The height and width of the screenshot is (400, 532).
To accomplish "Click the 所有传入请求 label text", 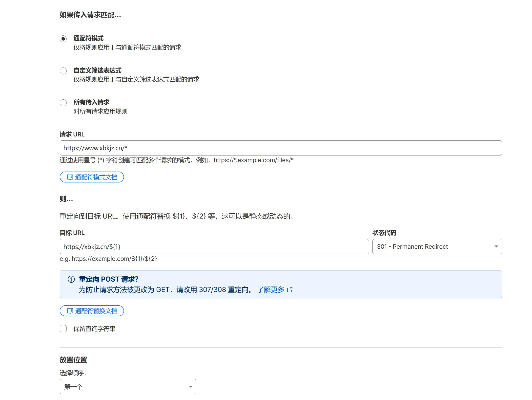I will click(91, 102).
